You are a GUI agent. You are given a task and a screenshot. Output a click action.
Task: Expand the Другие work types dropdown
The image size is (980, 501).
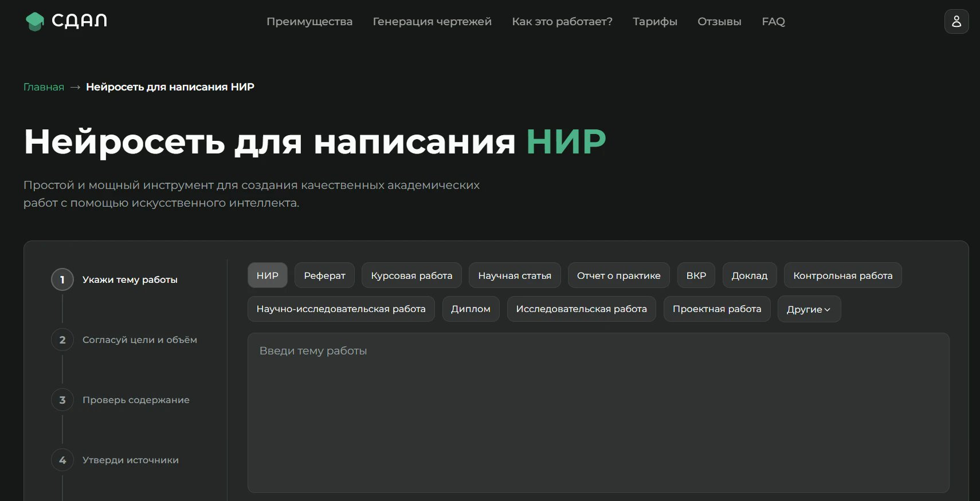coord(809,309)
